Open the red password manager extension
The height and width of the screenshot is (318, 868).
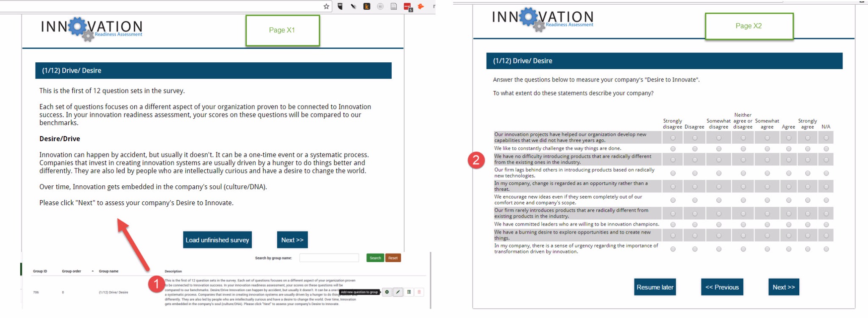coord(407,6)
